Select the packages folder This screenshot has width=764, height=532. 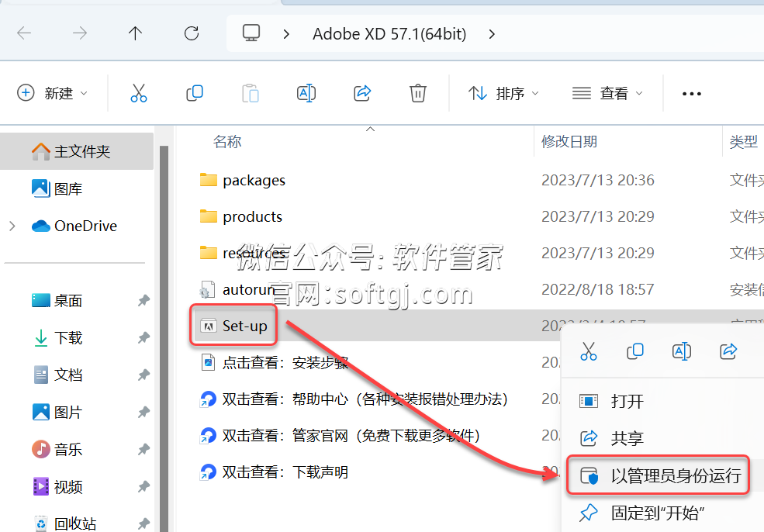tap(242, 180)
